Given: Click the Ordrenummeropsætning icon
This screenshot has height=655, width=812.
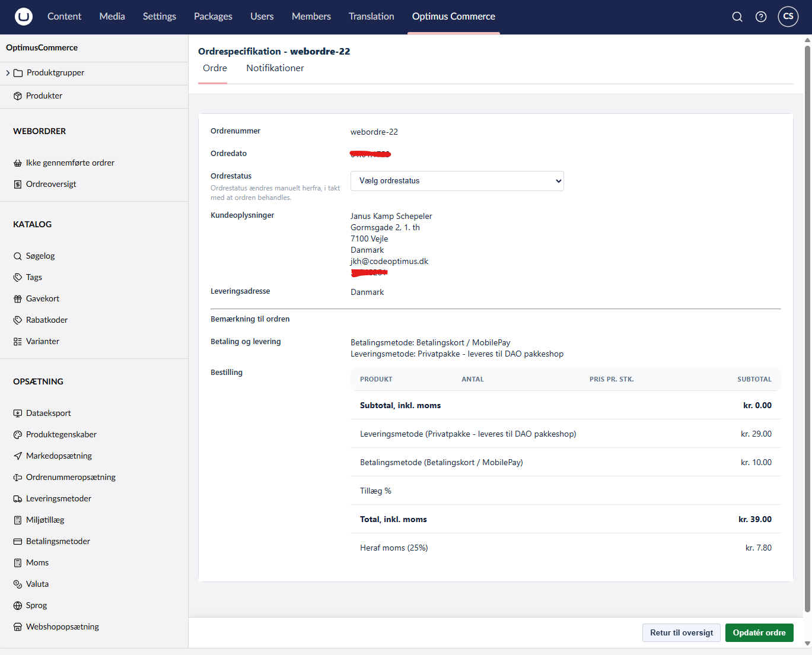Looking at the screenshot, I should coord(18,478).
